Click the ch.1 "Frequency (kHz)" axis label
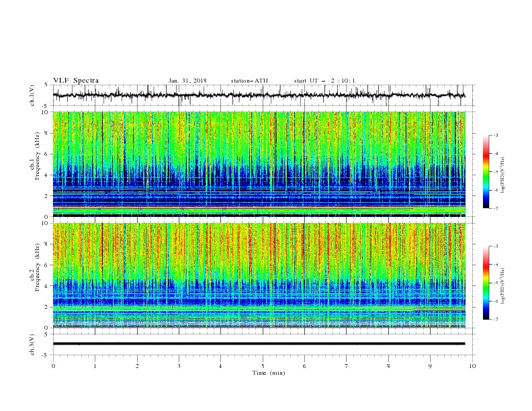 [x=38, y=156]
